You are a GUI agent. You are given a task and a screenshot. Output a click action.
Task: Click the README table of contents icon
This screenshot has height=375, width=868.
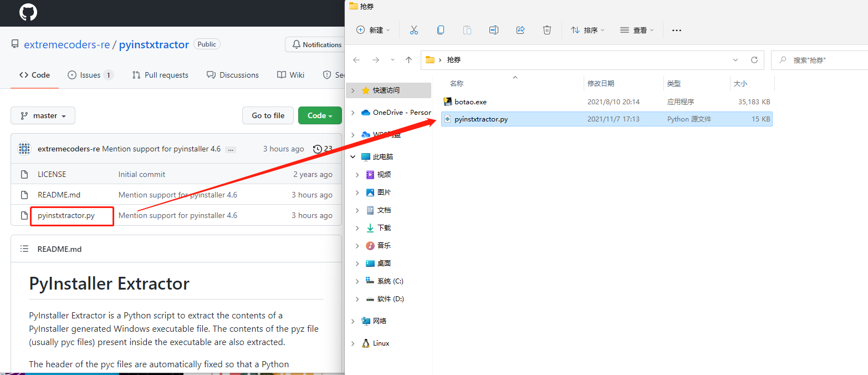click(24, 249)
